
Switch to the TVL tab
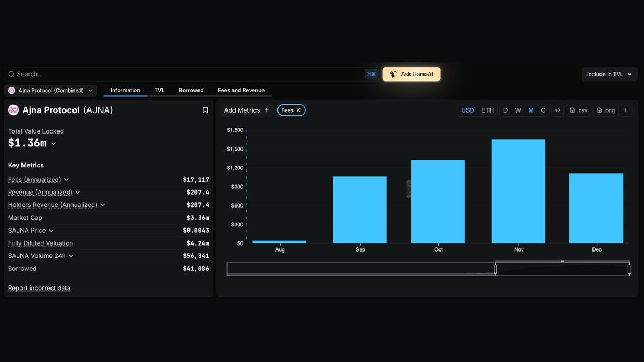[159, 90]
